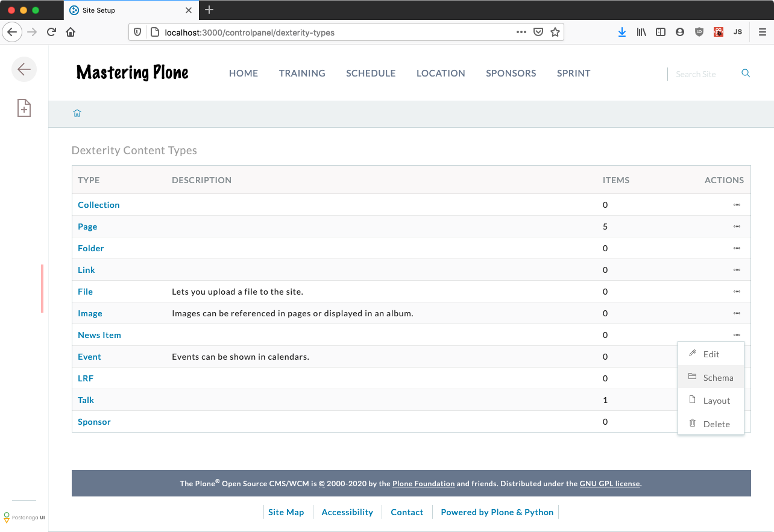Open actions menu for the Page row

coord(737,227)
